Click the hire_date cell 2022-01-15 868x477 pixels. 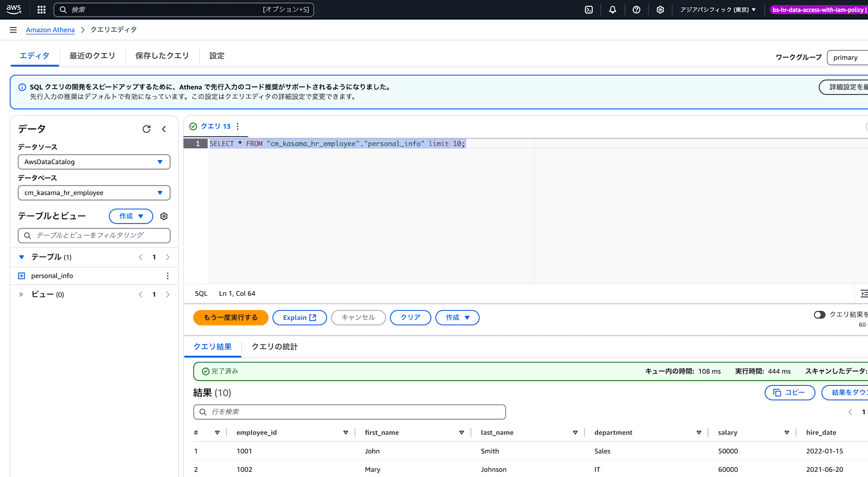tap(825, 451)
